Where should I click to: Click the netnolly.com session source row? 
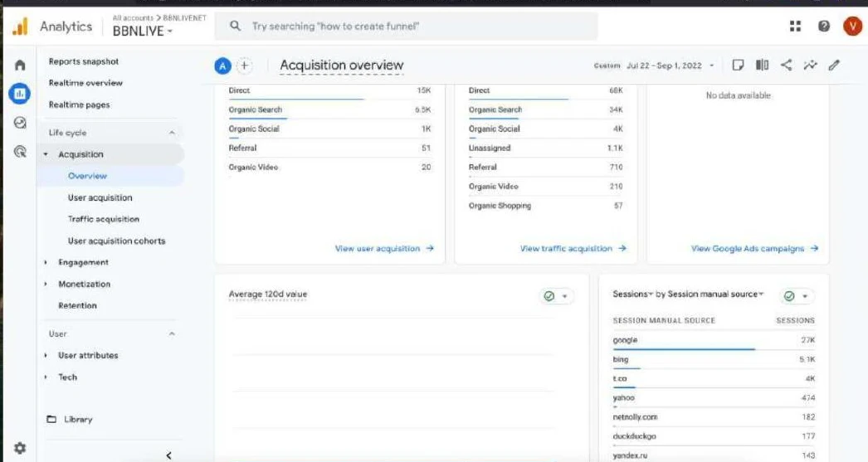click(x=714, y=417)
